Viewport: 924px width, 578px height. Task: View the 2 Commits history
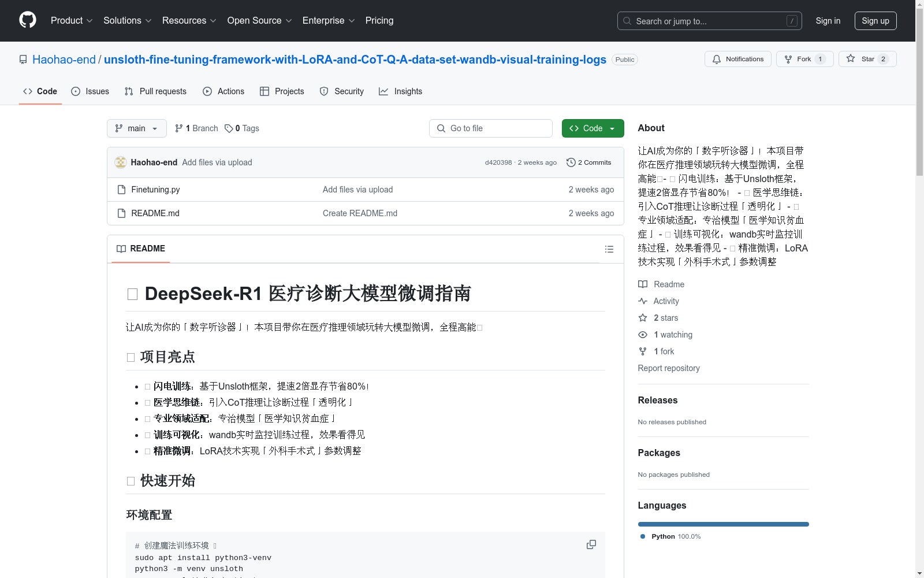tap(589, 162)
